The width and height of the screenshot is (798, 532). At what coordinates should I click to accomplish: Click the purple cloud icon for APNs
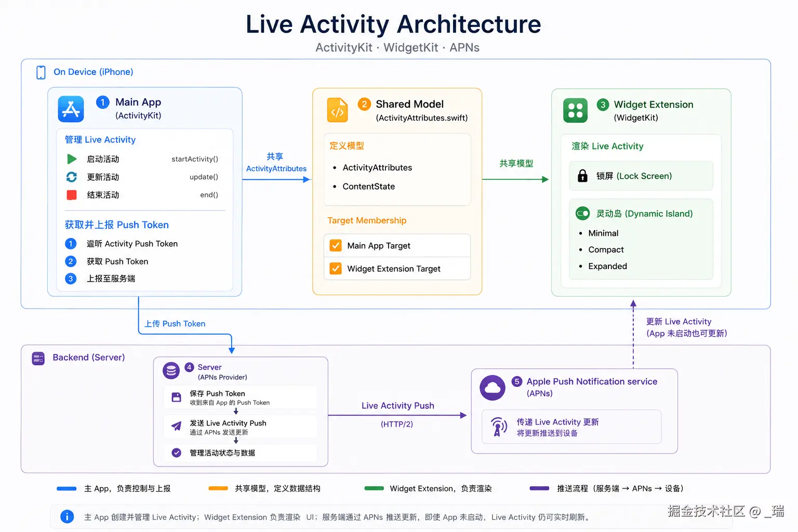pos(493,388)
